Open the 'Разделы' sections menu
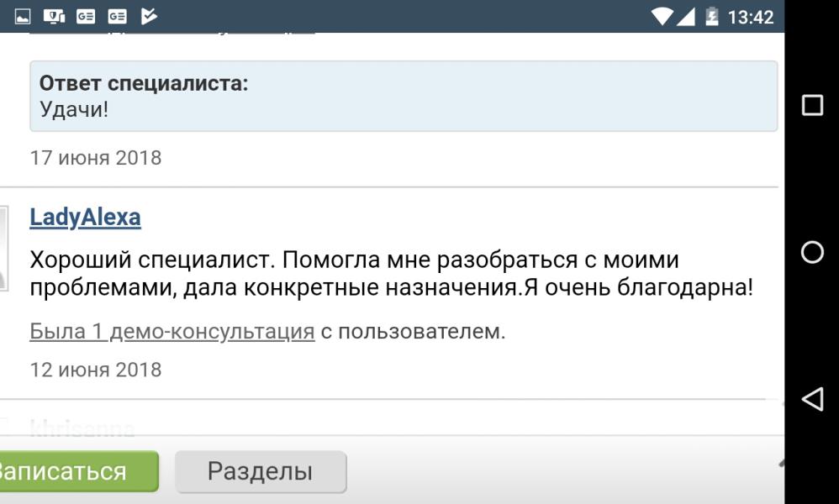 pos(261,471)
